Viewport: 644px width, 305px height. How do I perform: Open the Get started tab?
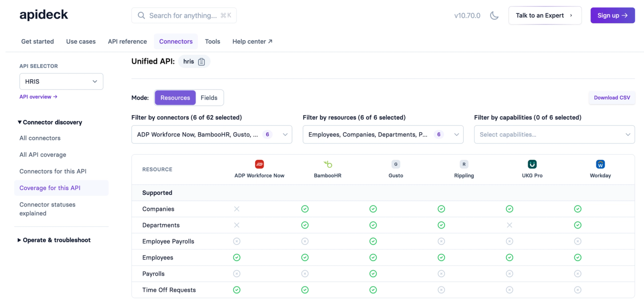(x=38, y=41)
